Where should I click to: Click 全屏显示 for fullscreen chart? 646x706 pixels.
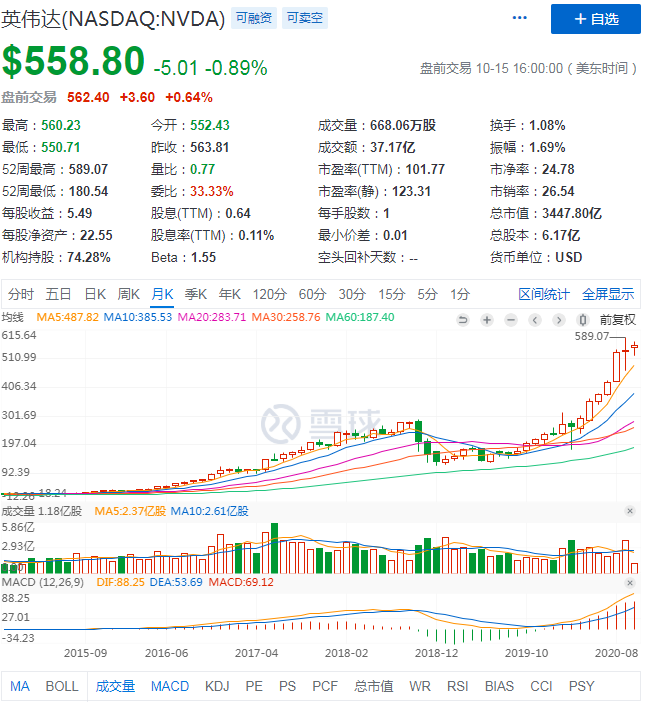click(x=608, y=294)
